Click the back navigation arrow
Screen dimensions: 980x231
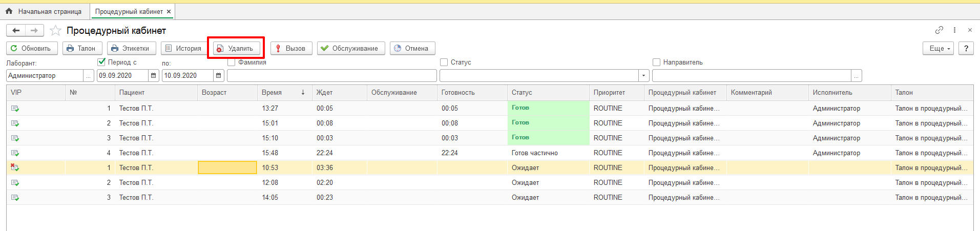(x=16, y=31)
